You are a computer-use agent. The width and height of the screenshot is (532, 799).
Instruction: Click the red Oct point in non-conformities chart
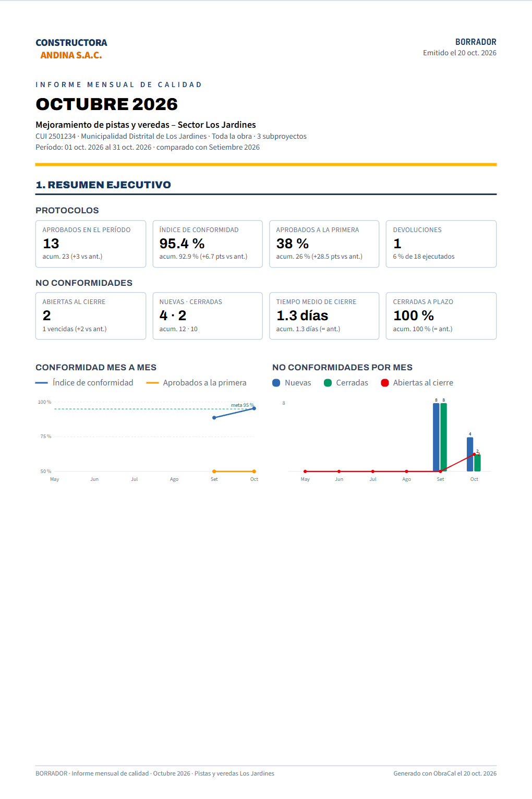pos(474,454)
